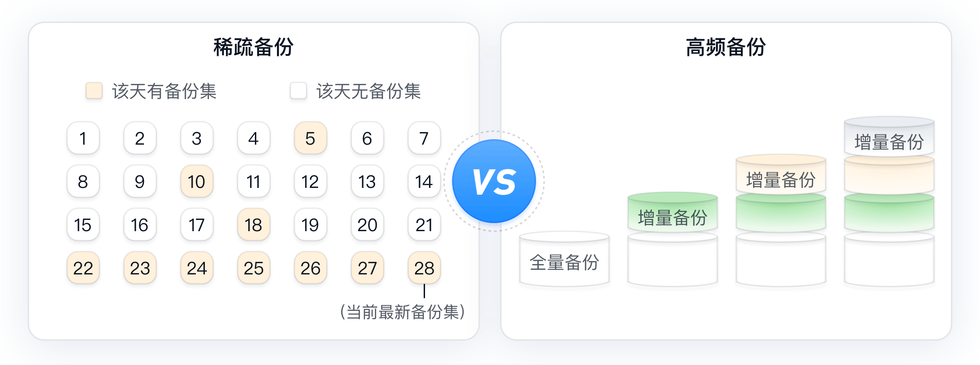Image resolution: width=980 pixels, height=365 pixels.
Task: Choose day 28, the latest backup set
Action: pyautogui.click(x=424, y=268)
